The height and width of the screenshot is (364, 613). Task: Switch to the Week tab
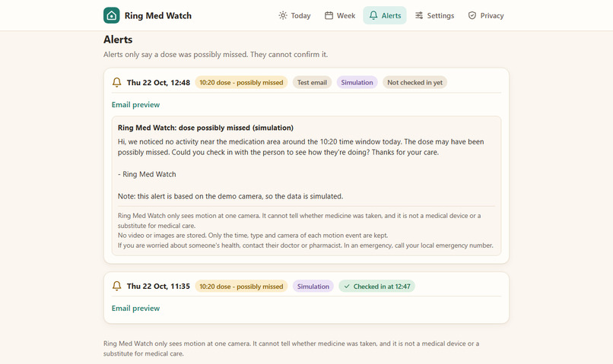[340, 16]
